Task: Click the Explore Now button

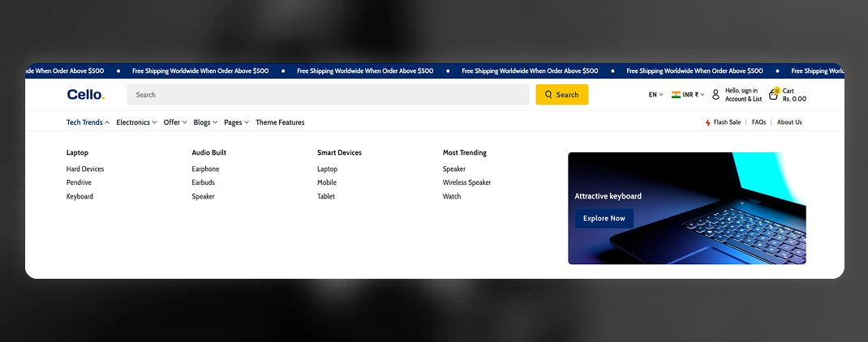Action: tap(604, 218)
